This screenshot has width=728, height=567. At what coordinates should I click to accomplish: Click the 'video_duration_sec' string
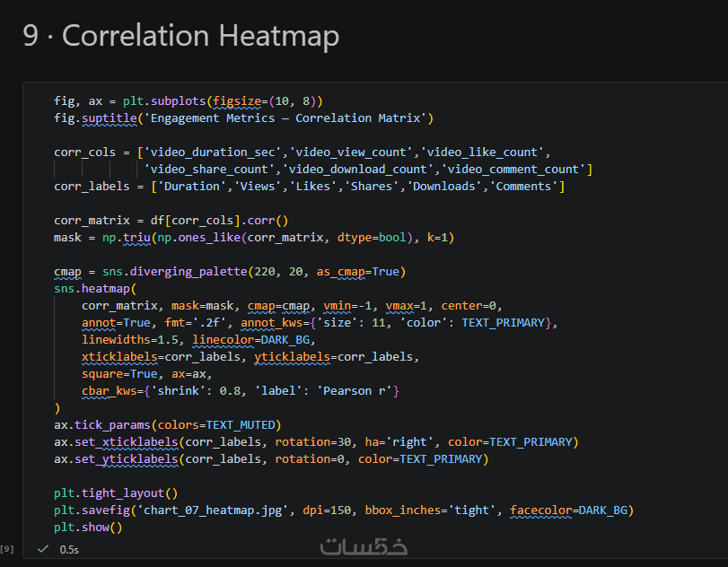pos(213,153)
